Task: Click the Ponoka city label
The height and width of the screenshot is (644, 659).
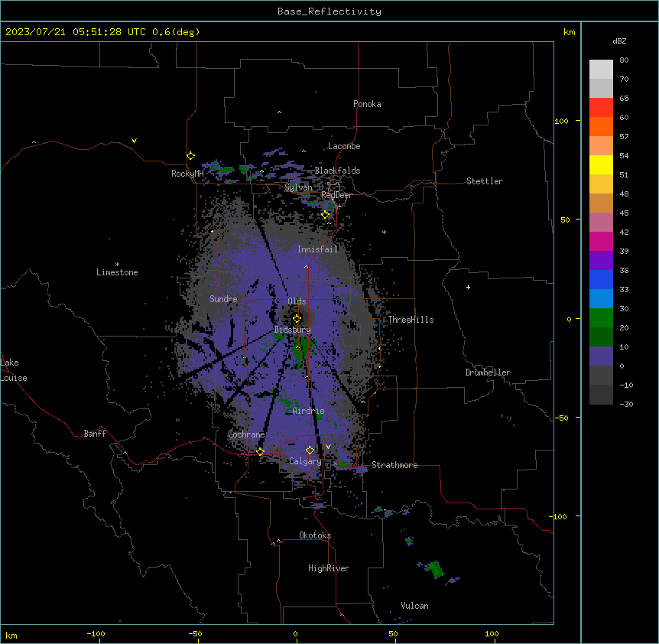Action: coord(367,104)
